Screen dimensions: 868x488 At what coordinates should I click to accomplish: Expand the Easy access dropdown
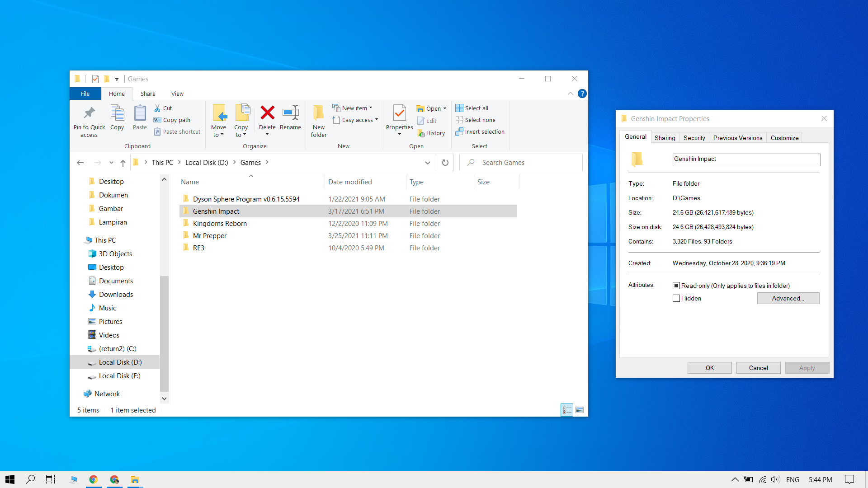[377, 120]
